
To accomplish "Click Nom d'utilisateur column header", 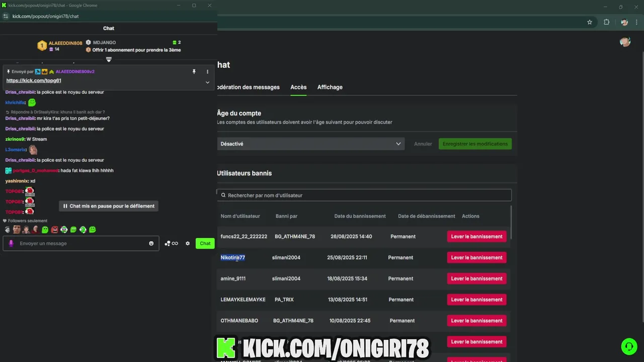I will pyautogui.click(x=240, y=216).
